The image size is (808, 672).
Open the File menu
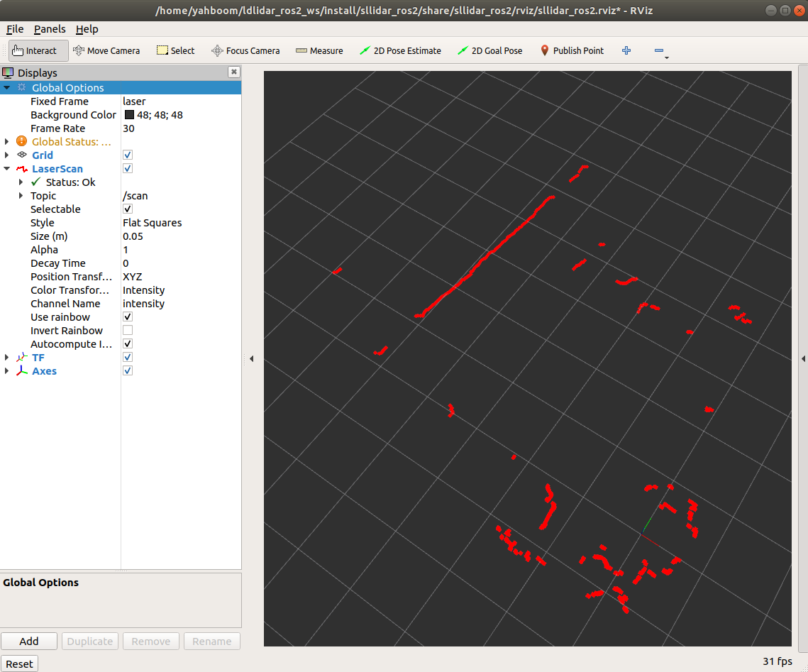click(15, 29)
